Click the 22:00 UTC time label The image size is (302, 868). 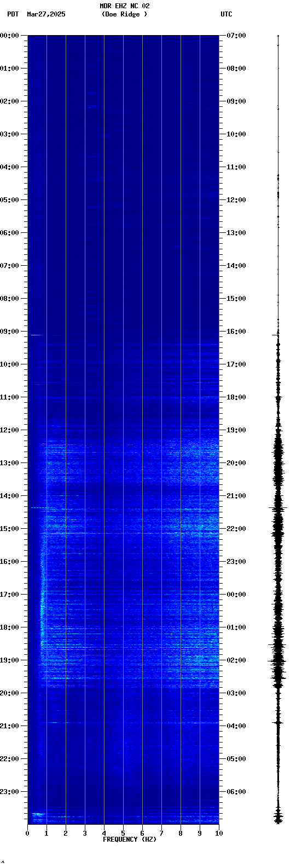click(236, 529)
